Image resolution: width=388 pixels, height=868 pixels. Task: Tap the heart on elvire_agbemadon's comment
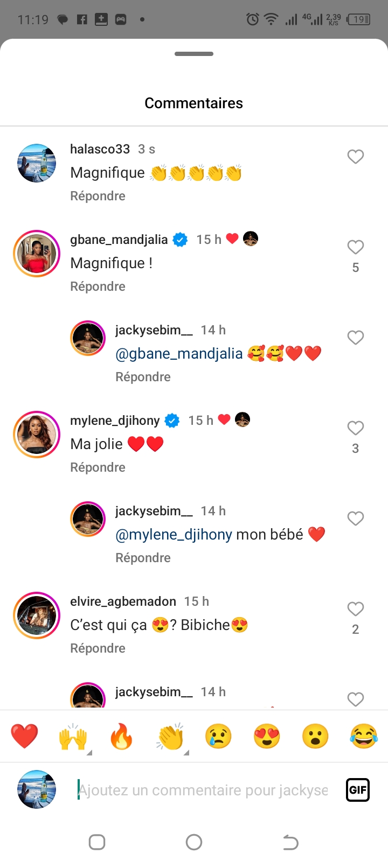click(x=355, y=609)
